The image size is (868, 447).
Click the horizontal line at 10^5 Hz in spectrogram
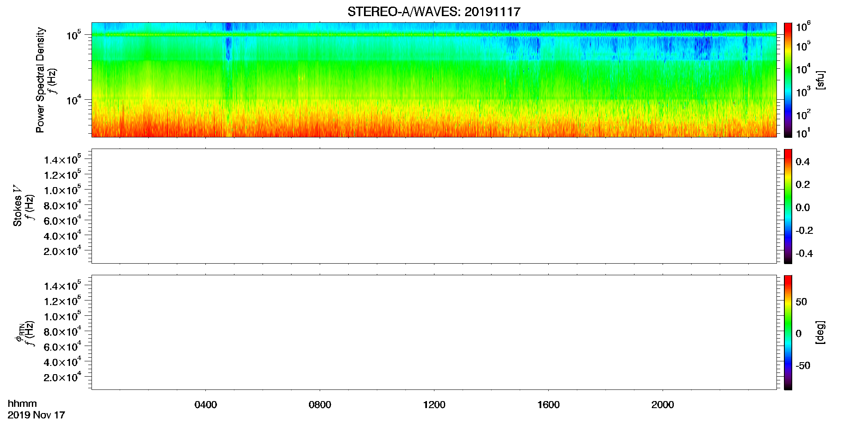coord(434,35)
